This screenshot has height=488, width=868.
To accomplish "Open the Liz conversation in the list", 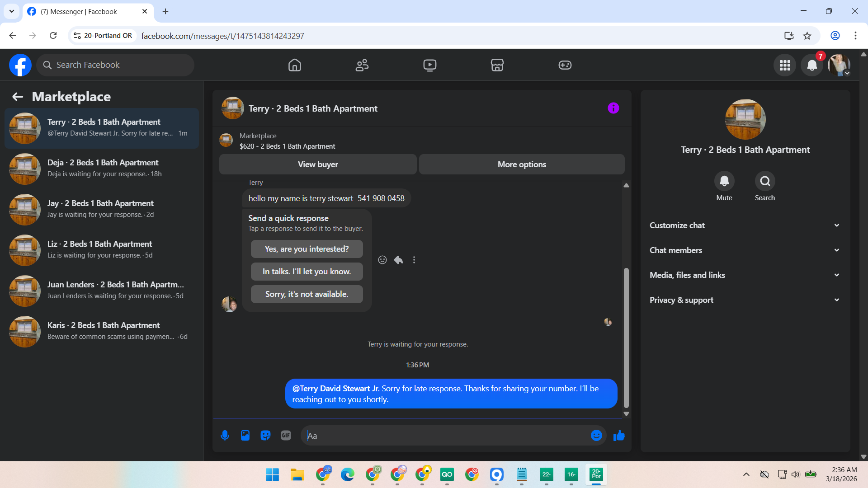I will [102, 250].
